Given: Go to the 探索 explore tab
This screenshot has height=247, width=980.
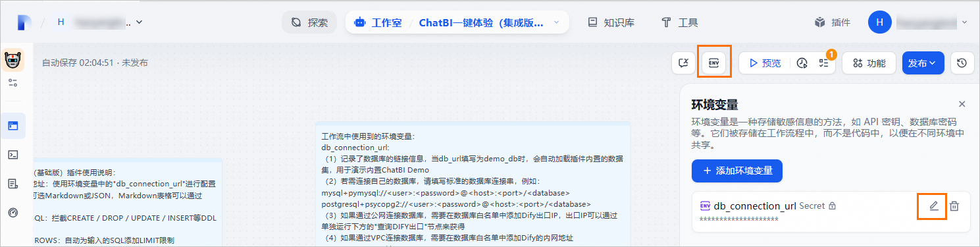Looking at the screenshot, I should [309, 22].
